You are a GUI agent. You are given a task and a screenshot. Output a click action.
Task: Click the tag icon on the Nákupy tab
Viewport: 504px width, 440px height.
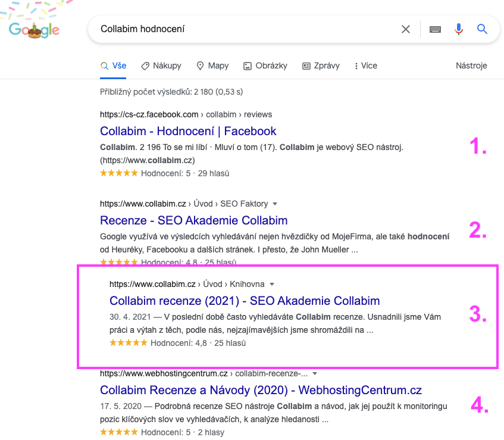pos(145,66)
